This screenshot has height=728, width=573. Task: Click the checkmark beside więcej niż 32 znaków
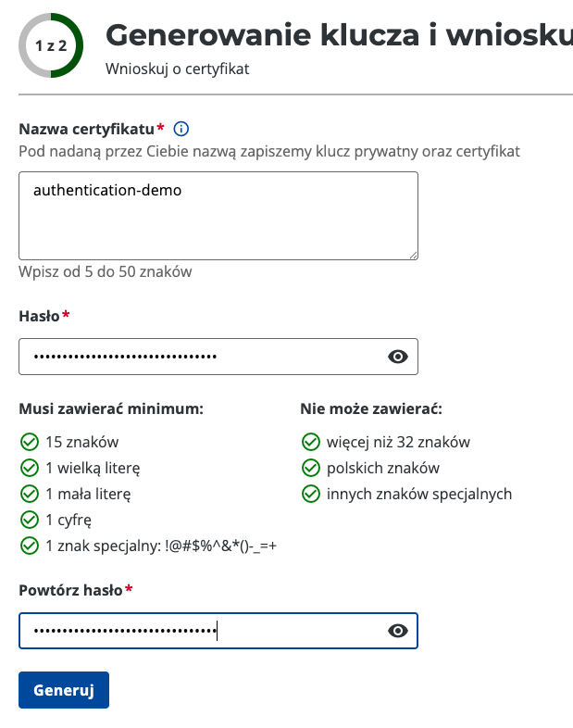pos(310,442)
